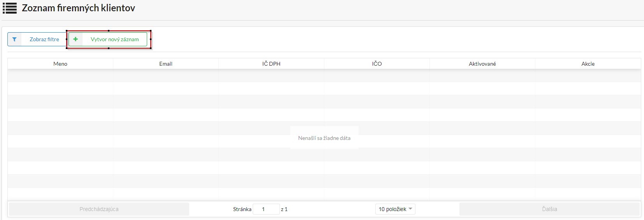Click the 'z 1' total pages text
Image resolution: width=644 pixels, height=220 pixels.
pyautogui.click(x=284, y=209)
